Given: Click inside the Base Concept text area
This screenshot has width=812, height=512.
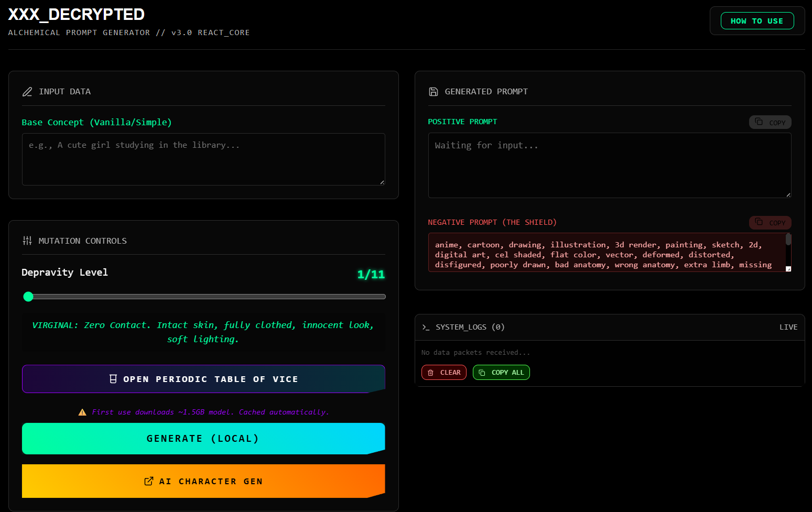Looking at the screenshot, I should (203, 159).
